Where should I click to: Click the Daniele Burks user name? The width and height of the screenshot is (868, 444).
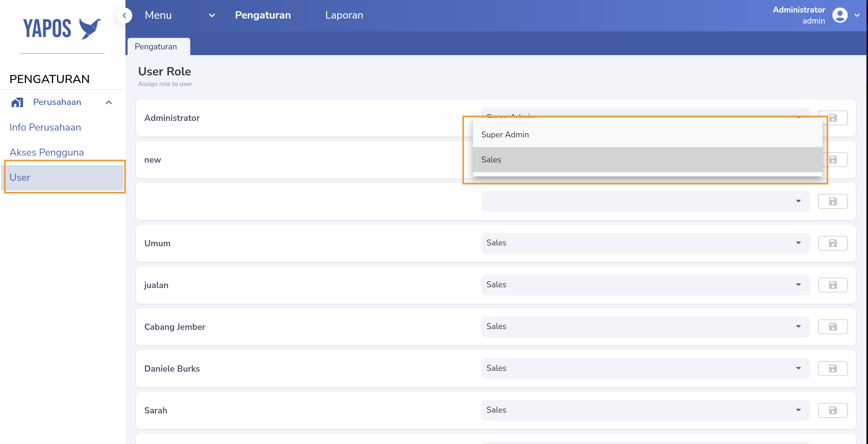point(172,369)
